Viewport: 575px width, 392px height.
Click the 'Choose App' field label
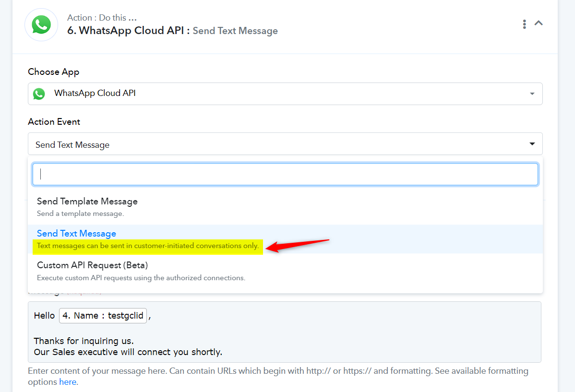click(x=54, y=72)
